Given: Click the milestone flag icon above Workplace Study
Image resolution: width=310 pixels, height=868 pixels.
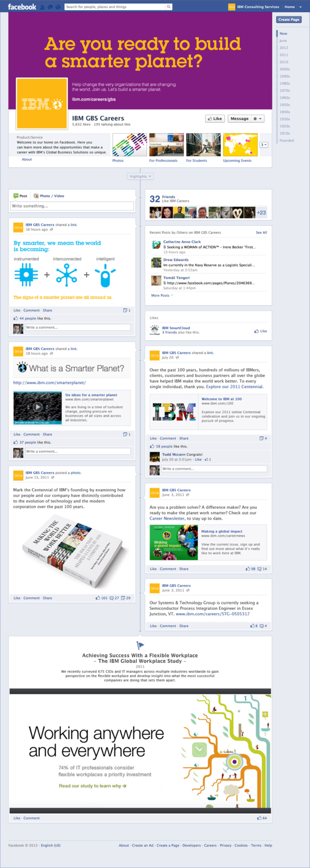Looking at the screenshot, I should click(x=140, y=645).
